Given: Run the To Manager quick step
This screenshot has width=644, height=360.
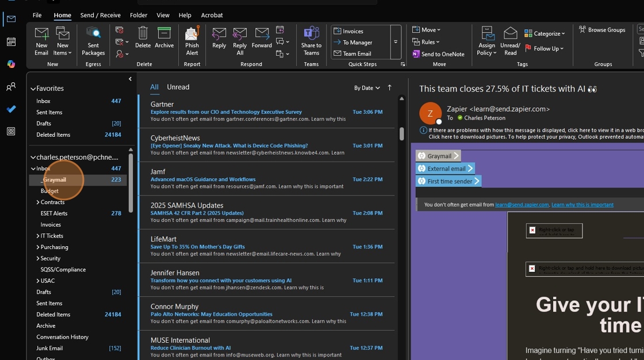Looking at the screenshot, I should tap(353, 43).
